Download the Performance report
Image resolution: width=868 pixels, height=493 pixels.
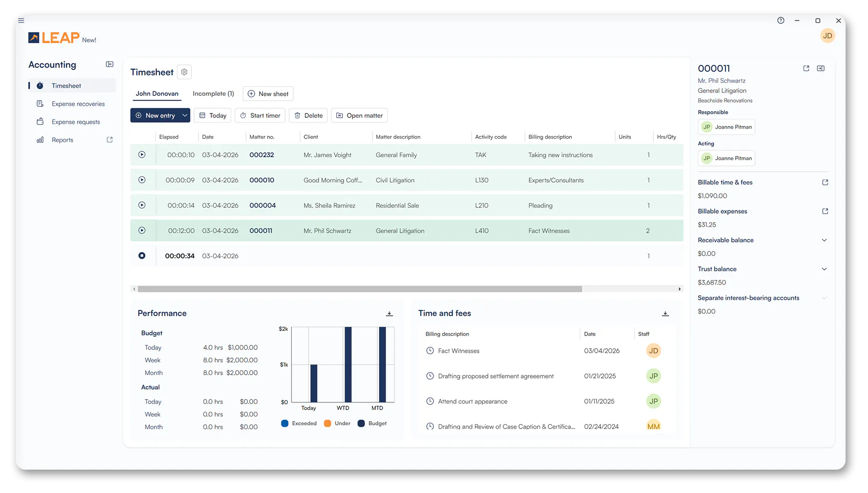[389, 314]
